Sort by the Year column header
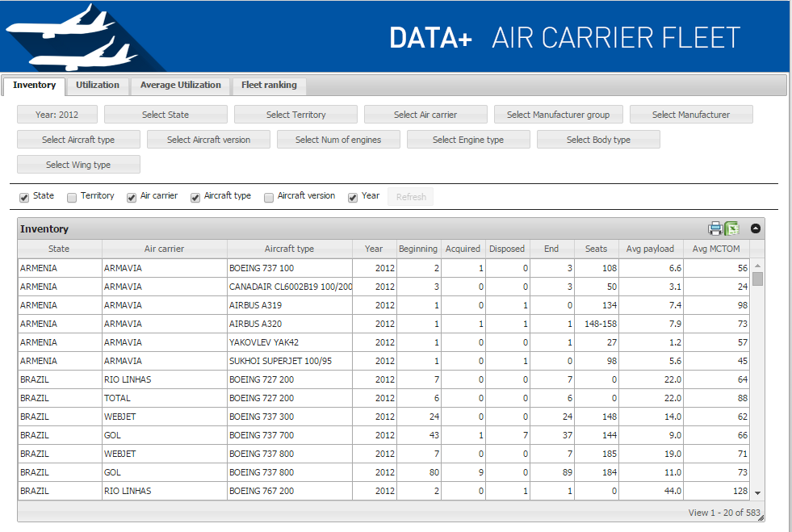Viewport: 792px width, 532px height. coord(375,249)
